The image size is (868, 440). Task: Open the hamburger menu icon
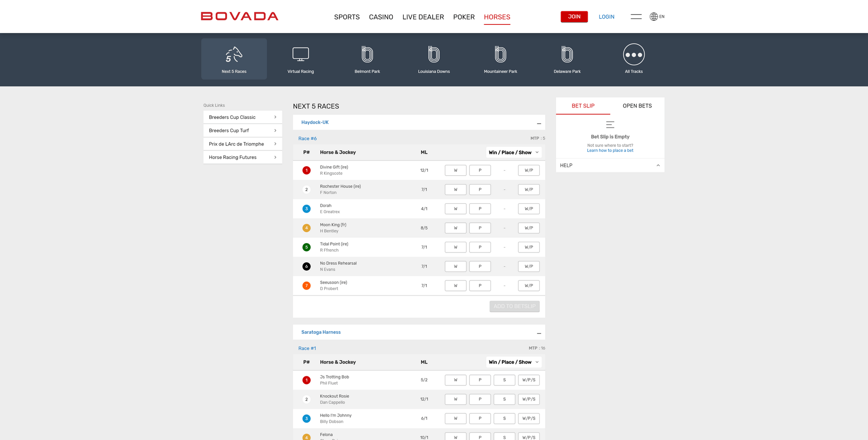pos(636,17)
